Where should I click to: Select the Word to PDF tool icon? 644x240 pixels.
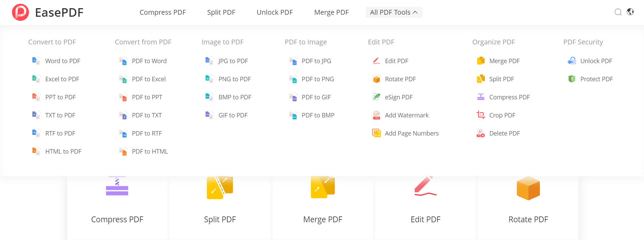tap(36, 61)
